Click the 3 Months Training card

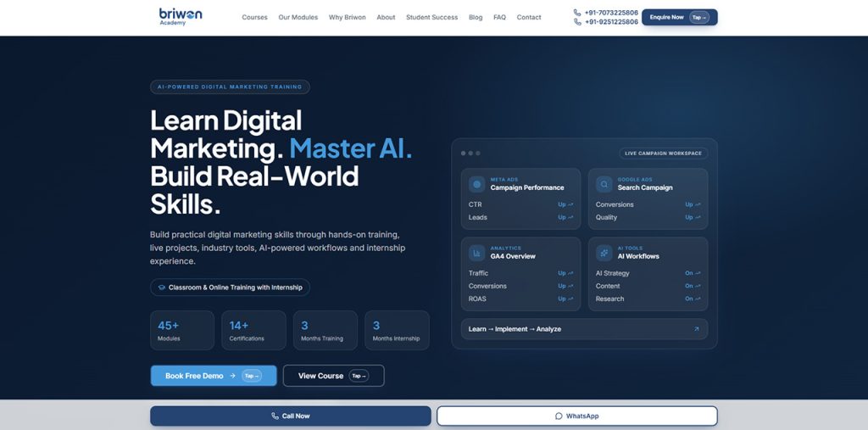(x=325, y=330)
